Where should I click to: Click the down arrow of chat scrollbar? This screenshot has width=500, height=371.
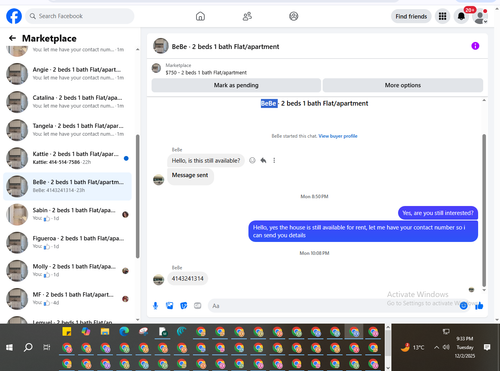click(484, 290)
